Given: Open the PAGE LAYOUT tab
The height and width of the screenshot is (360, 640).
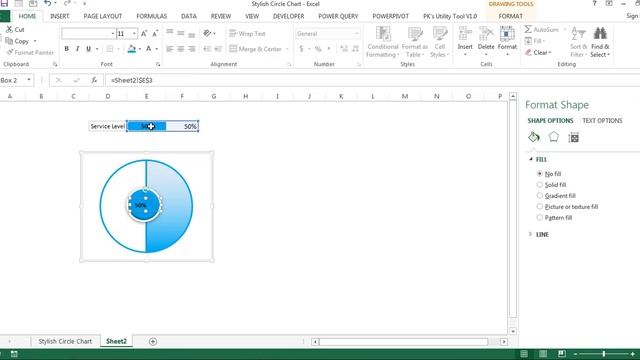Looking at the screenshot, I should click(103, 16).
